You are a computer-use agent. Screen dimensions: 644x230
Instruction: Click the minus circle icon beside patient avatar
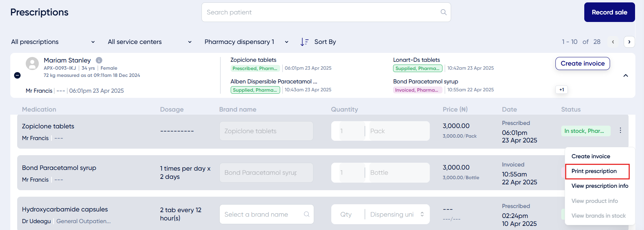point(17,75)
